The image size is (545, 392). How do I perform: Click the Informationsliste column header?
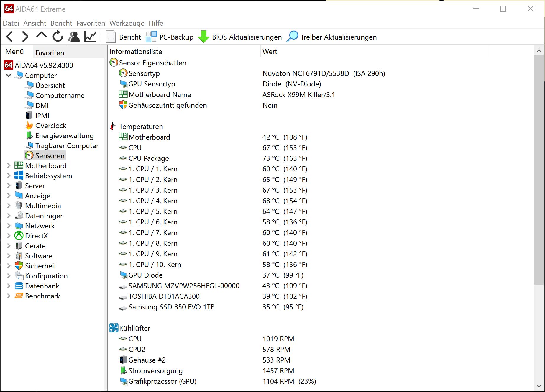click(x=184, y=52)
